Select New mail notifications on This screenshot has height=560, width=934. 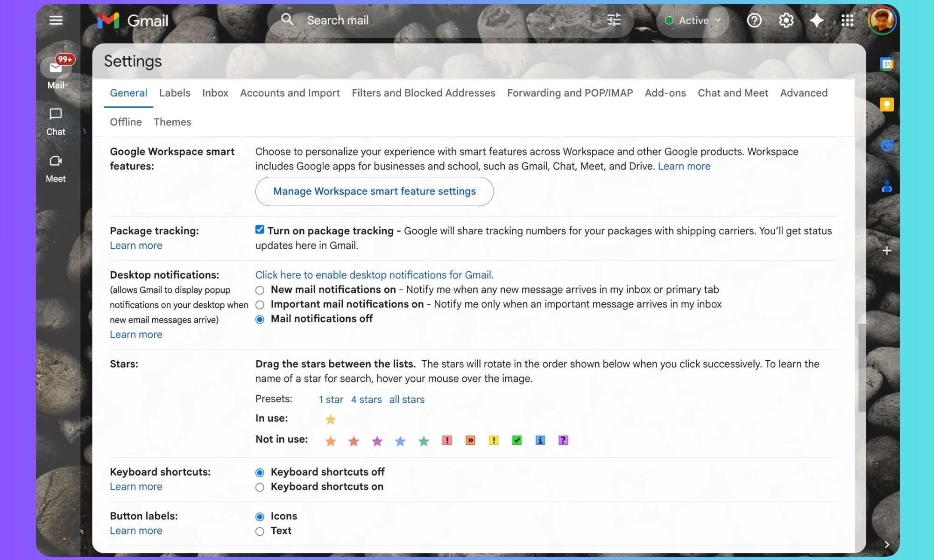(x=260, y=290)
